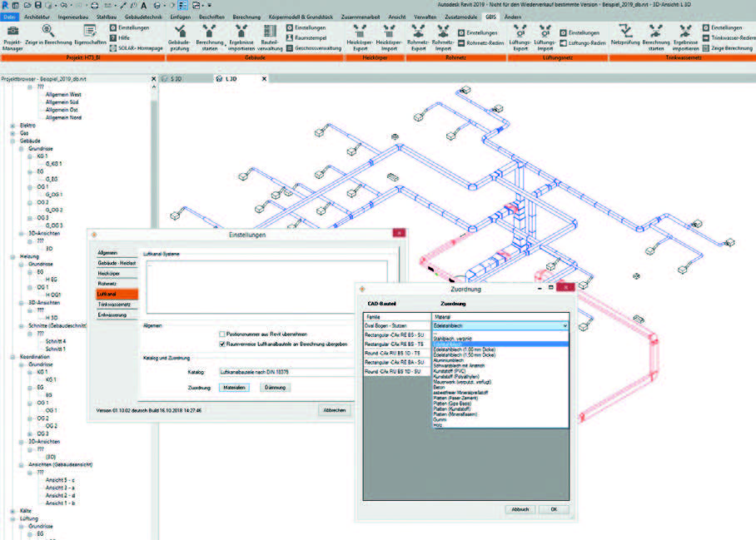
Task: Select the 'Oval Bogen - Stutzen' family row
Action: point(397,326)
